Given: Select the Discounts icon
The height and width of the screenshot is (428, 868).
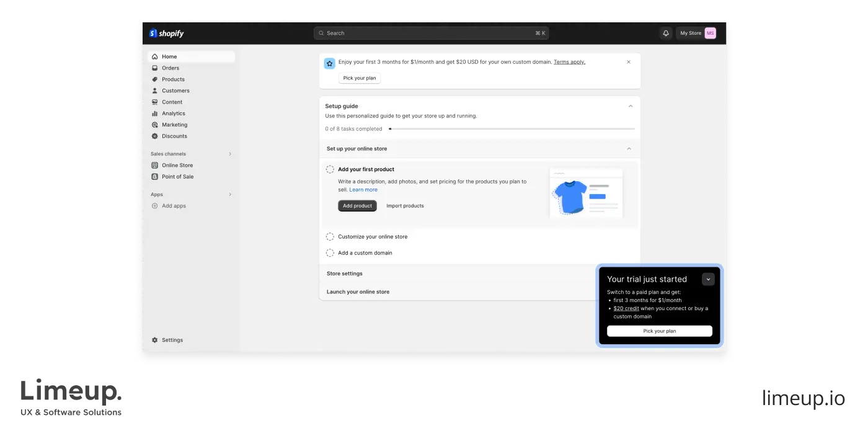Looking at the screenshot, I should (154, 136).
